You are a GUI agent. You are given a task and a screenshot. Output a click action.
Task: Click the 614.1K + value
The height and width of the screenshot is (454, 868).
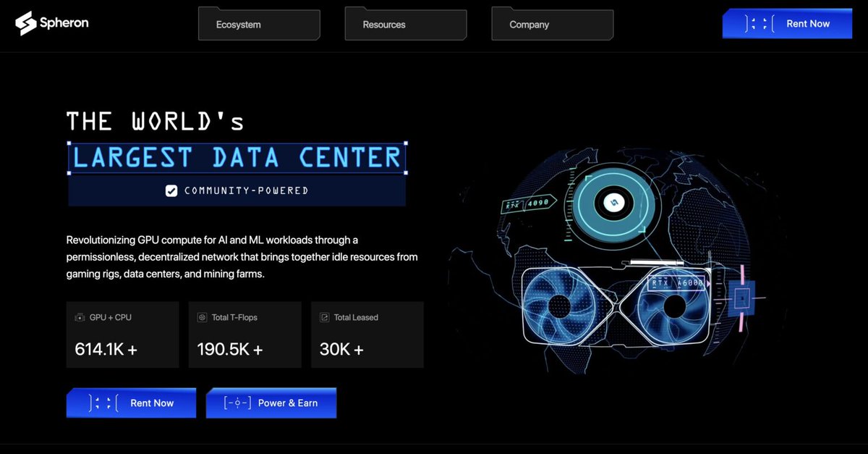point(106,349)
